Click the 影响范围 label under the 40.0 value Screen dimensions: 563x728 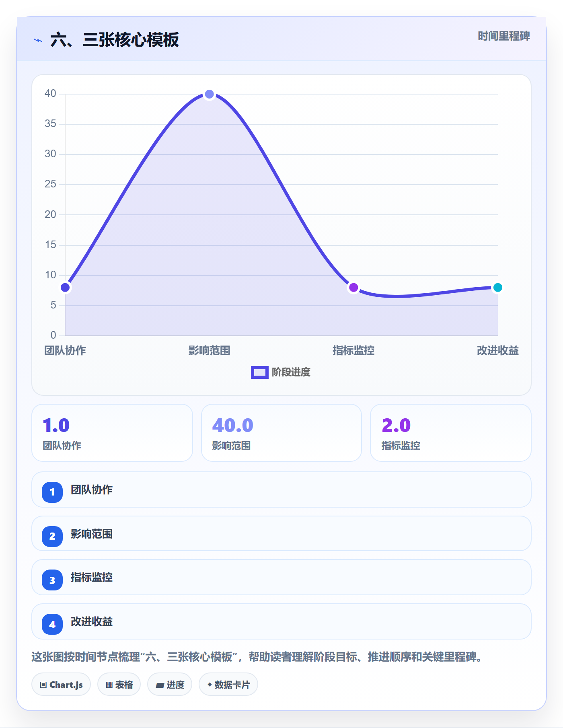click(x=231, y=446)
